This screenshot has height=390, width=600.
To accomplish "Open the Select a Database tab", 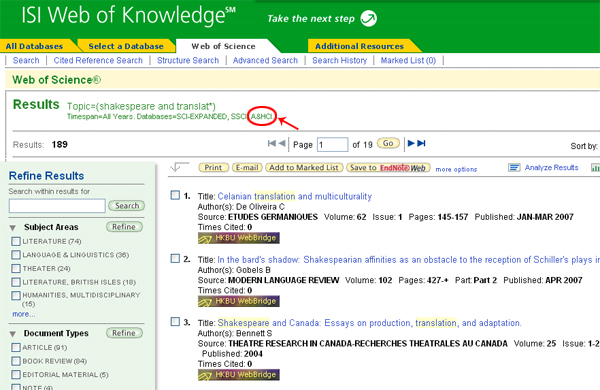I will [x=126, y=46].
